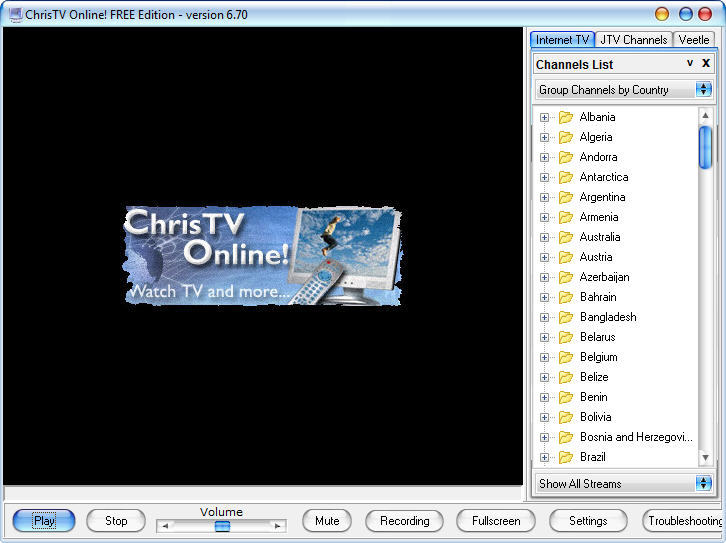Open the Troubleshooting button
This screenshot has width=726, height=543.
tap(684, 521)
